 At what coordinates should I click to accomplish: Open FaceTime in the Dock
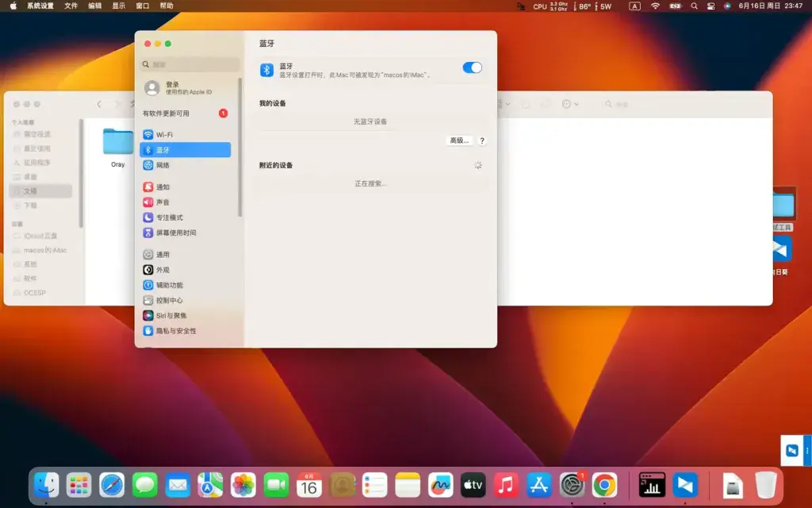click(x=276, y=485)
